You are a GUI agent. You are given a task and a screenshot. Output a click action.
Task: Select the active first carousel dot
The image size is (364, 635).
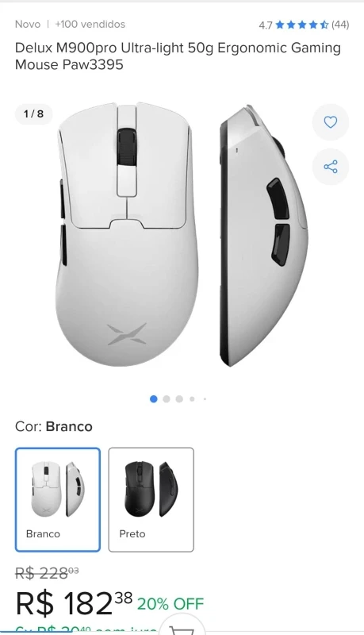coord(153,399)
